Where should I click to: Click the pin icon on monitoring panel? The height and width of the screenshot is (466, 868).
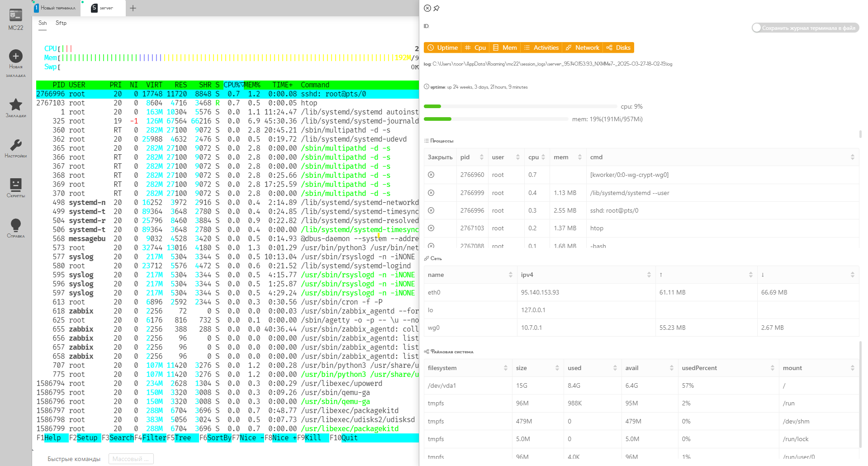tap(436, 8)
